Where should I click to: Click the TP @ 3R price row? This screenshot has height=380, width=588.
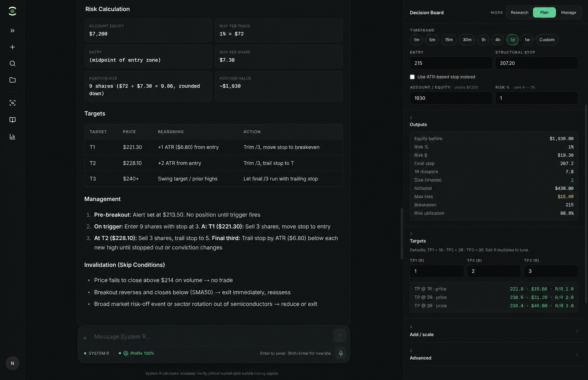click(x=494, y=306)
